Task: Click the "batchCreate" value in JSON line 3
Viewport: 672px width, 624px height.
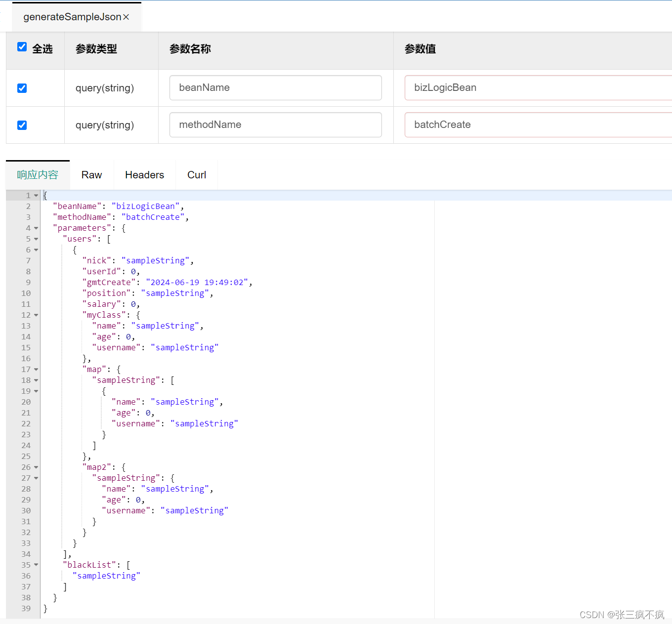Action: pos(153,217)
